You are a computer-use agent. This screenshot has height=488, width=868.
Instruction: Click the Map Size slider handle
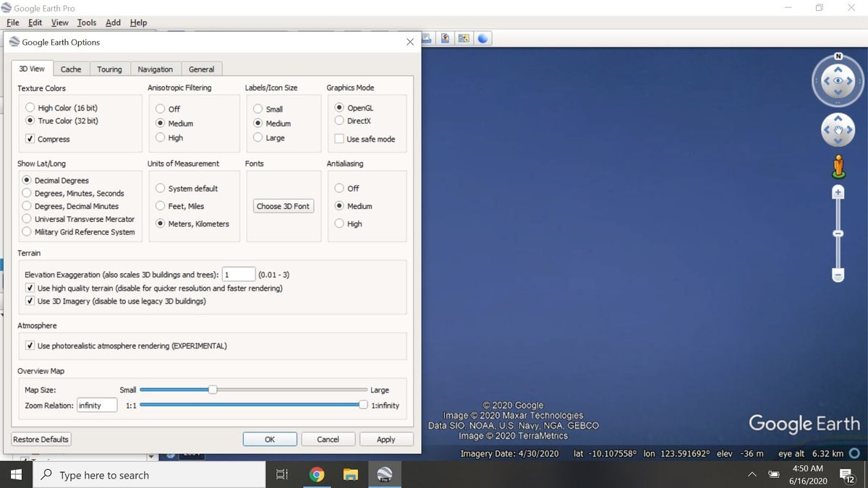pyautogui.click(x=213, y=390)
